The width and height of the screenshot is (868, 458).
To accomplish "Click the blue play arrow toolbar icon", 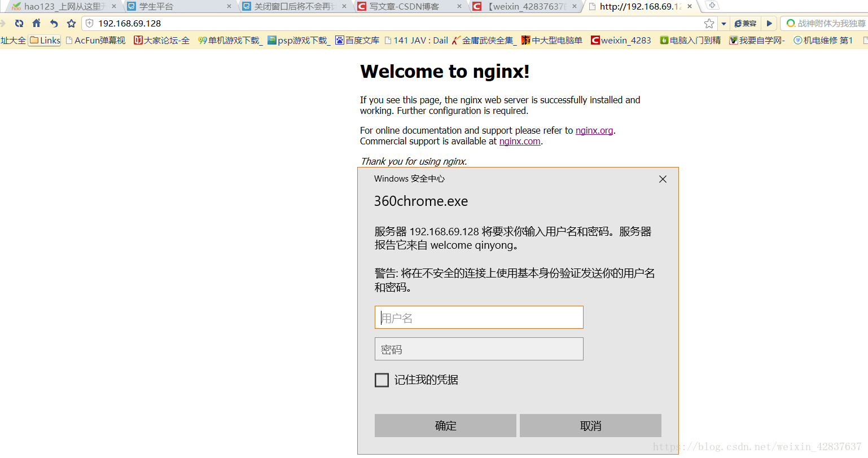I will (769, 23).
